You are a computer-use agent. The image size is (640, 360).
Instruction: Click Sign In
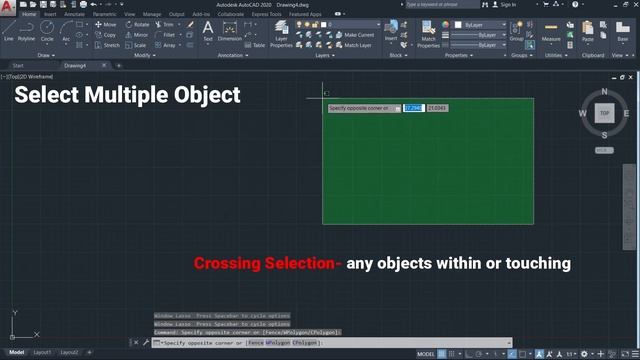pyautogui.click(x=504, y=4)
